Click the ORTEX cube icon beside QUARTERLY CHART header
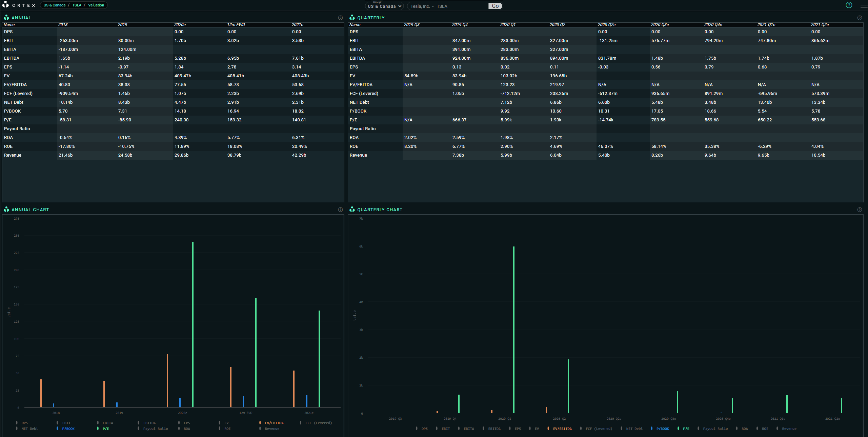Image resolution: width=868 pixels, height=437 pixels. click(x=352, y=209)
